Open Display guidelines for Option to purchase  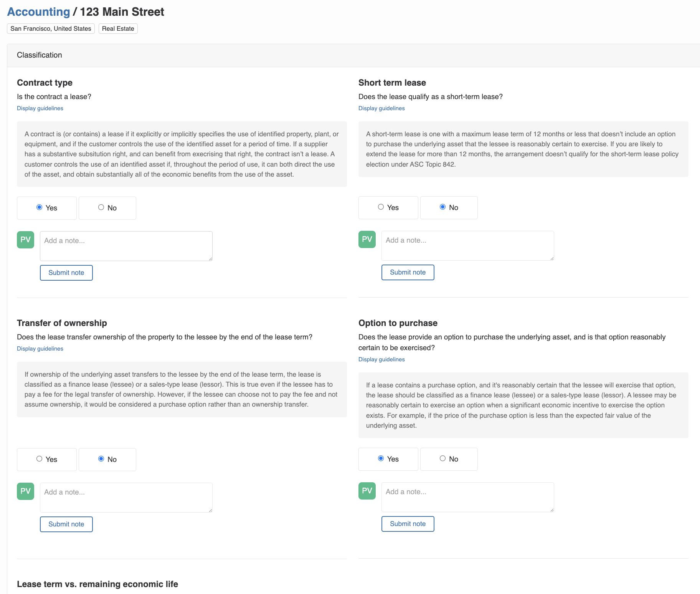tap(381, 359)
